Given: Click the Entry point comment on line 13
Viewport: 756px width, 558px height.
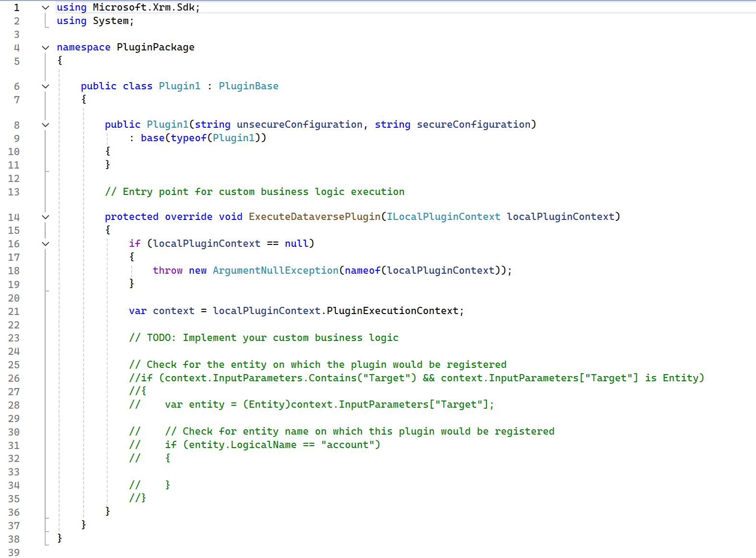Looking at the screenshot, I should (x=255, y=192).
